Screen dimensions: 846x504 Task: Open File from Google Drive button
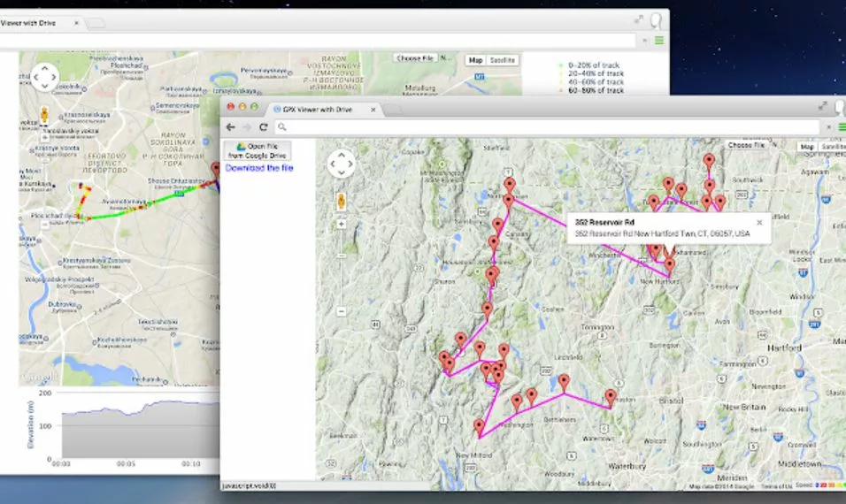pos(257,150)
